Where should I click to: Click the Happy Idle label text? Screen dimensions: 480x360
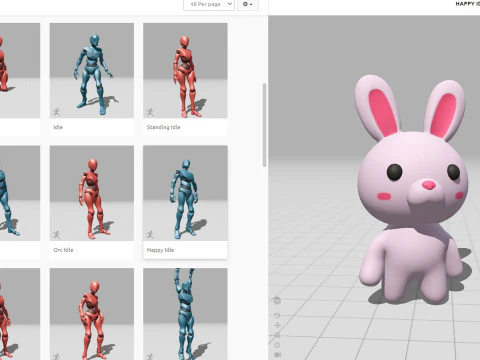pos(160,250)
